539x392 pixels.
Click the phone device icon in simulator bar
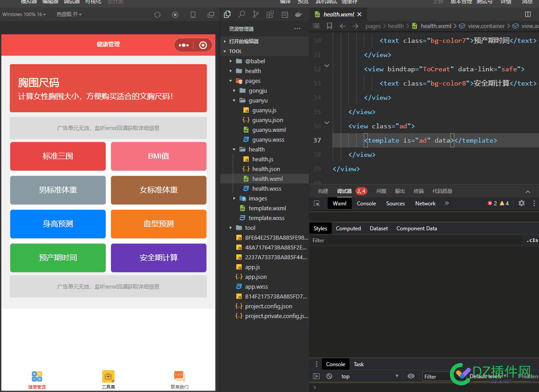click(193, 15)
